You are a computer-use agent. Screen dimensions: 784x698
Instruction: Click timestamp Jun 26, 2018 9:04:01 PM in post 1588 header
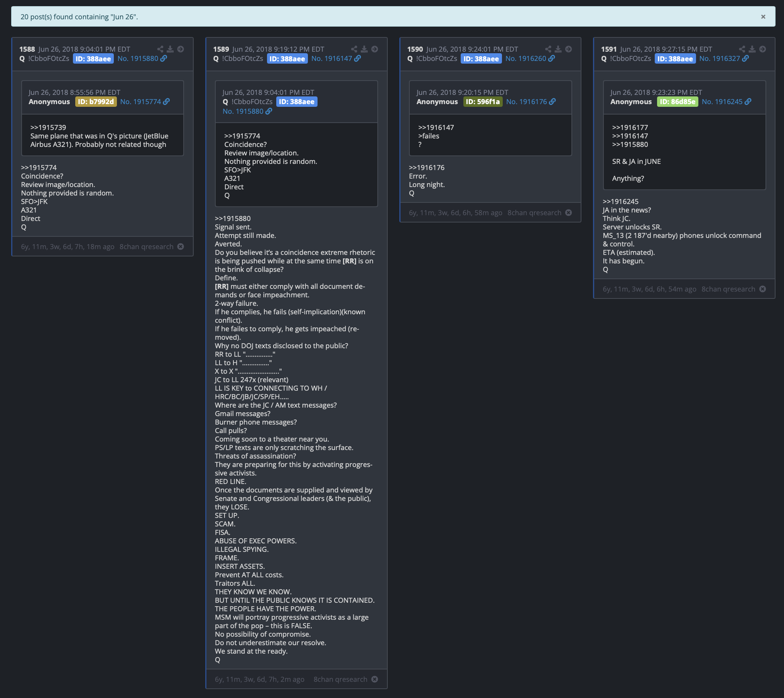tap(84, 49)
